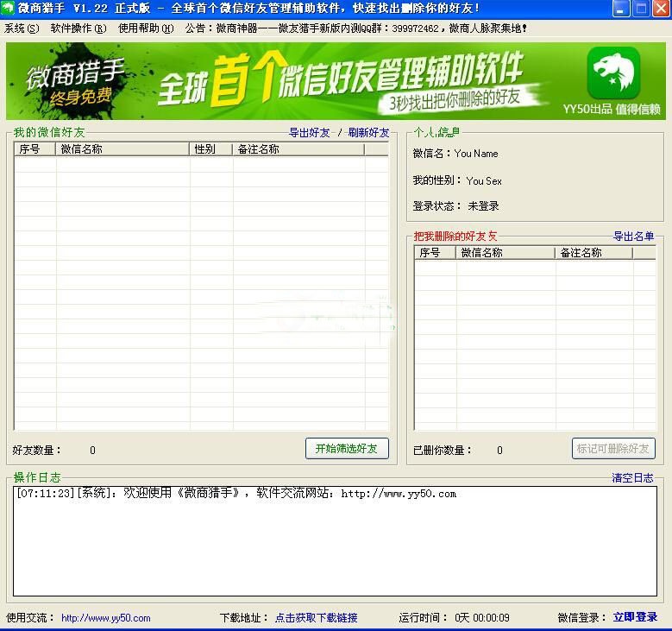Click the 序号 header in deleted-friends list
Viewport: 672px width, 631px height.
tap(435, 253)
